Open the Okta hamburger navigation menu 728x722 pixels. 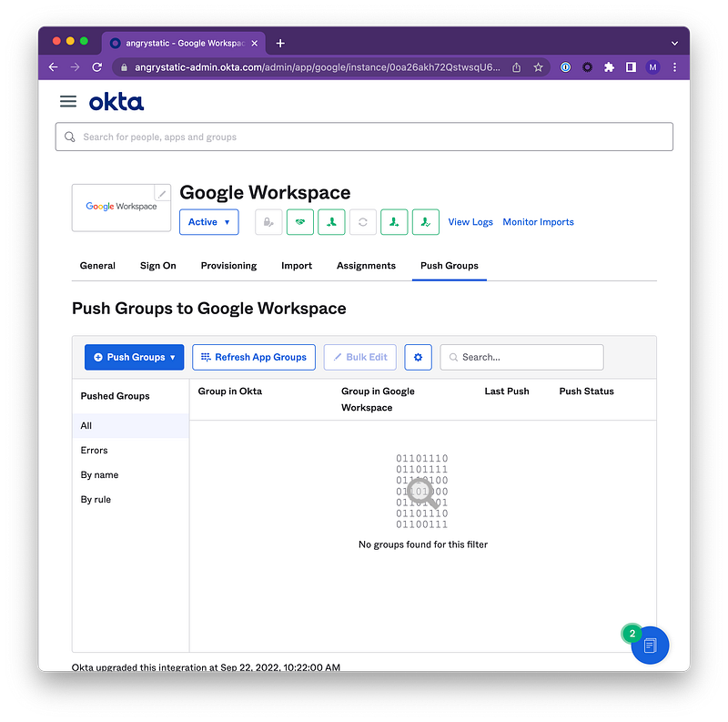tap(68, 101)
